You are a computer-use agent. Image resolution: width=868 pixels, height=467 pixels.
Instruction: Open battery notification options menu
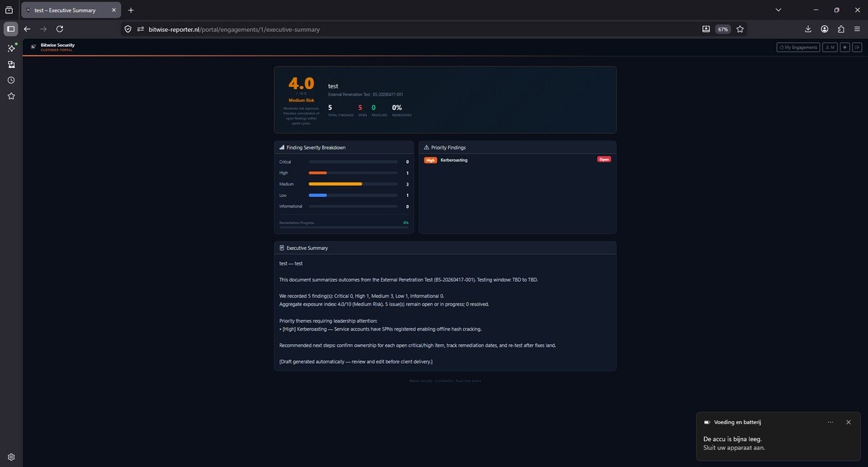tap(831, 422)
